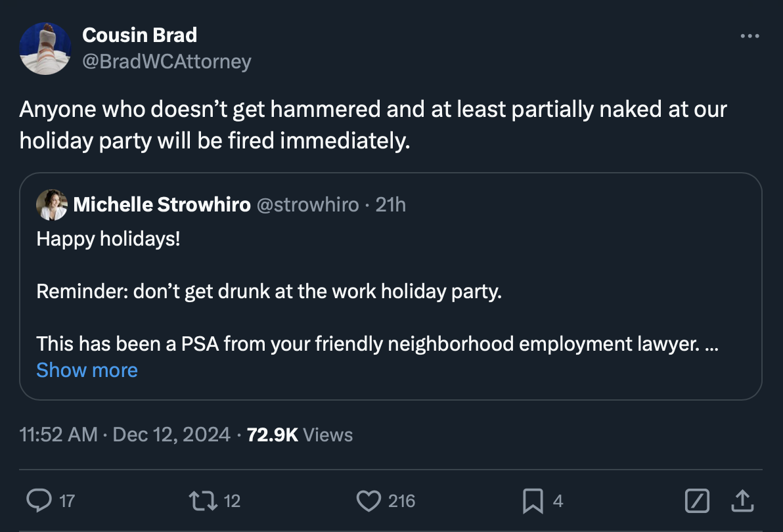Visit the @BradWCAttorney handle

point(167,62)
